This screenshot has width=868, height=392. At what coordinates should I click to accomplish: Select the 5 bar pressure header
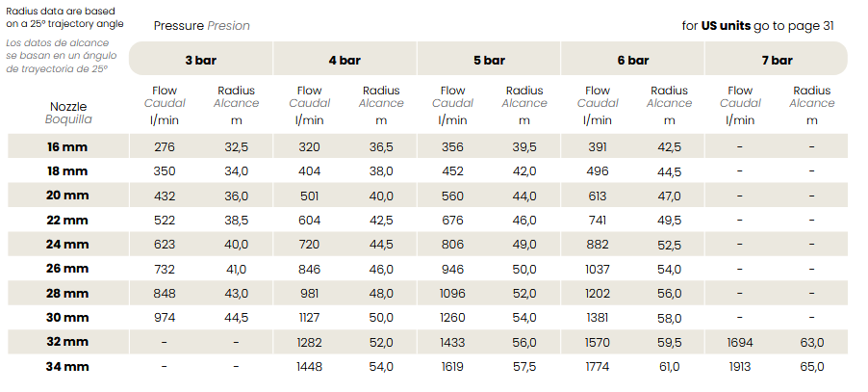coord(489,60)
